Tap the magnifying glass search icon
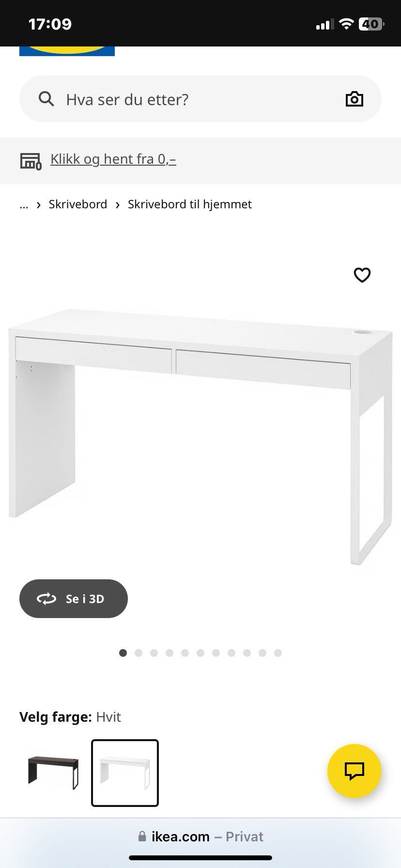The width and height of the screenshot is (401, 868). 46,99
